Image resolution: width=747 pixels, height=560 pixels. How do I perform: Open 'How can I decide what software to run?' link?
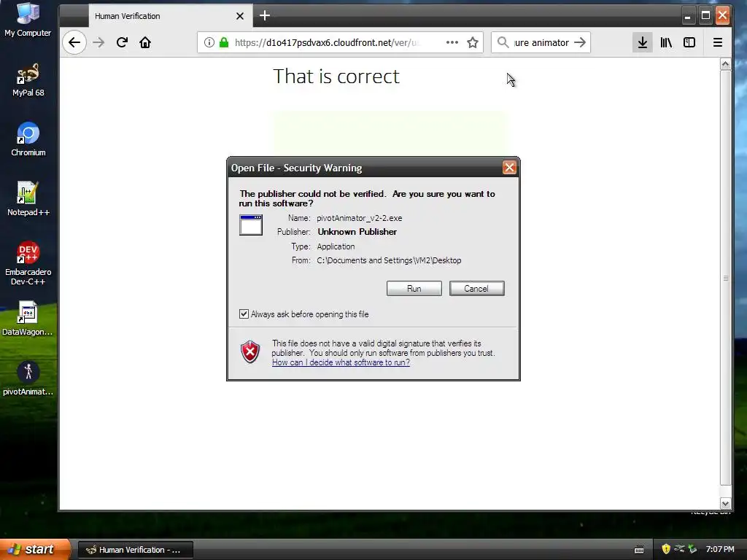pyautogui.click(x=341, y=362)
